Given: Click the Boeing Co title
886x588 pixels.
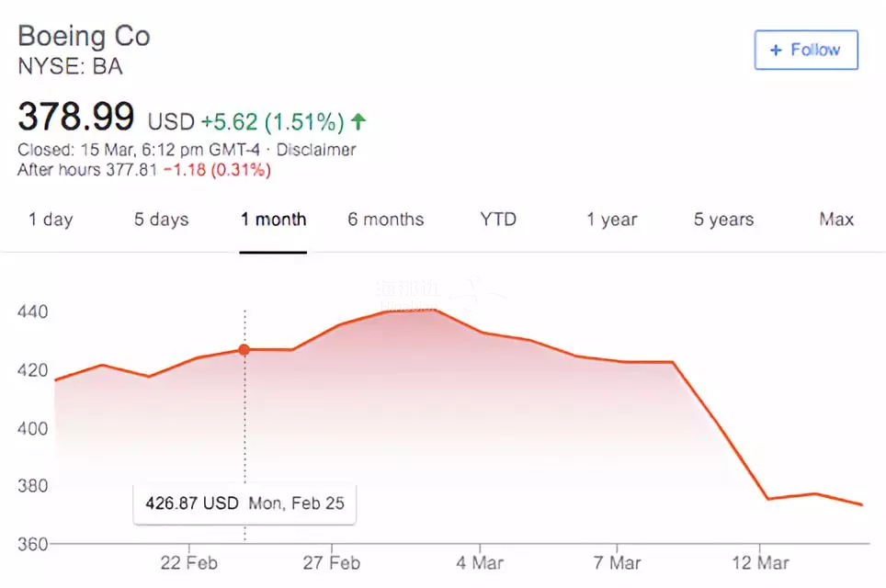Looking at the screenshot, I should (x=84, y=36).
